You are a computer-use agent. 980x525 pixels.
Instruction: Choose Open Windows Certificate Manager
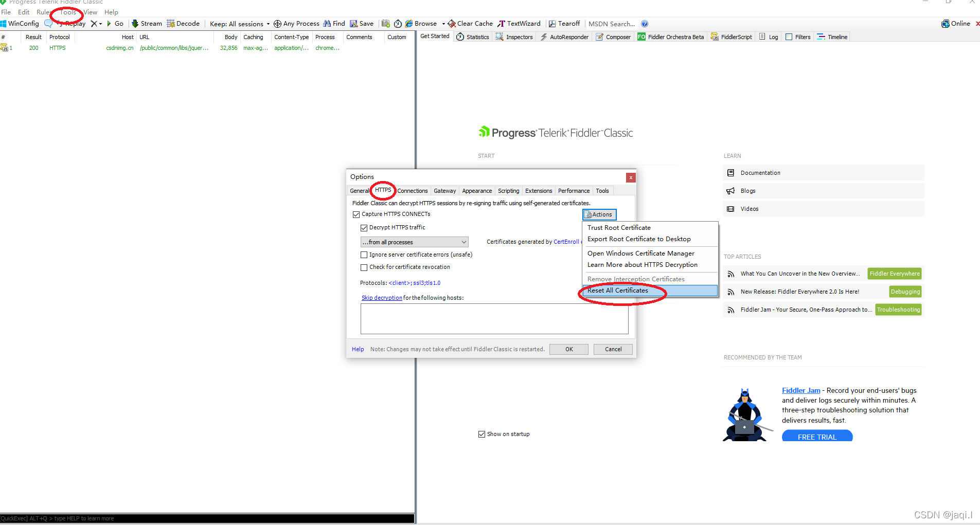coord(650,254)
